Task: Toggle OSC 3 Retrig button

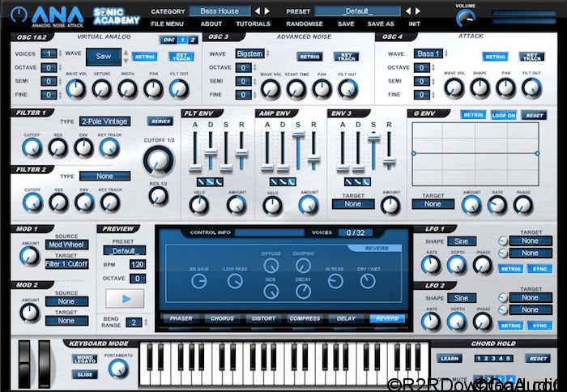Action: pos(309,57)
